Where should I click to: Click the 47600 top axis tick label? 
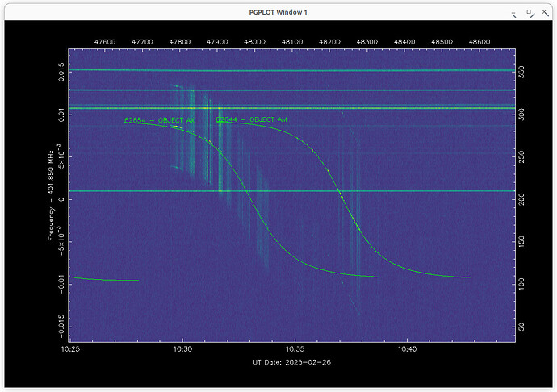pos(105,40)
